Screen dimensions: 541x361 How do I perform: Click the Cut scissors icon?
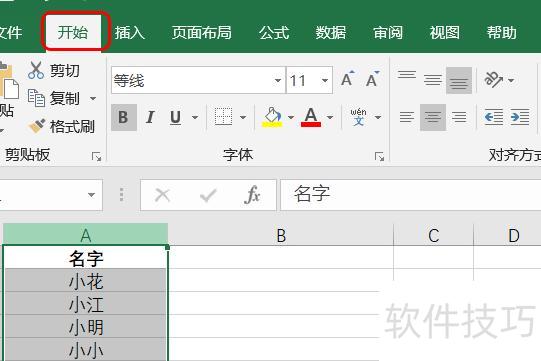point(36,70)
